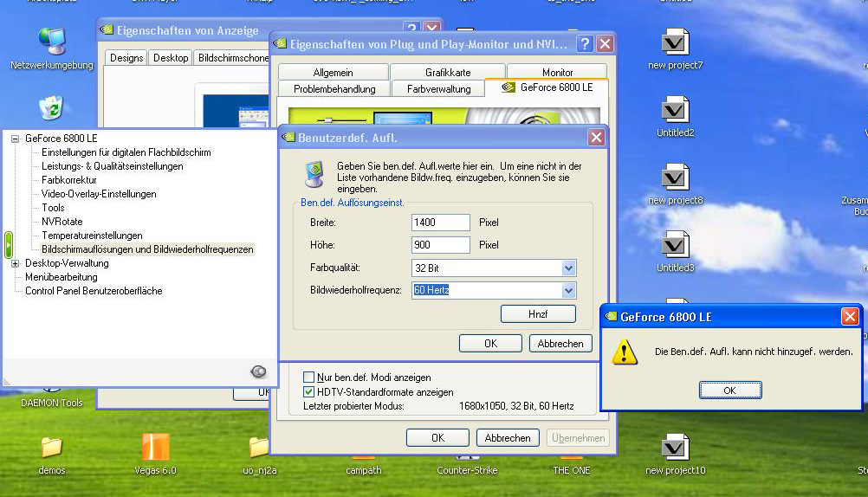Click the Breite pixel input field
The image size is (868, 497).
[x=440, y=223]
